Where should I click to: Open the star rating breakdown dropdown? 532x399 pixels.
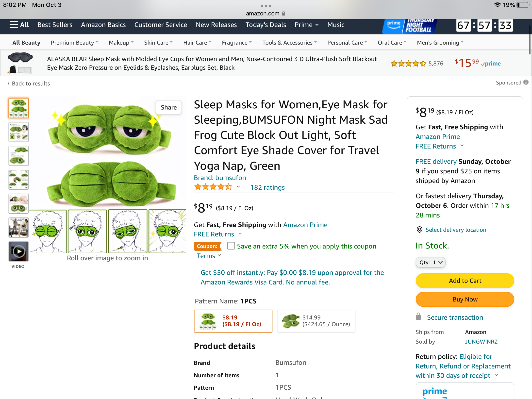click(238, 187)
